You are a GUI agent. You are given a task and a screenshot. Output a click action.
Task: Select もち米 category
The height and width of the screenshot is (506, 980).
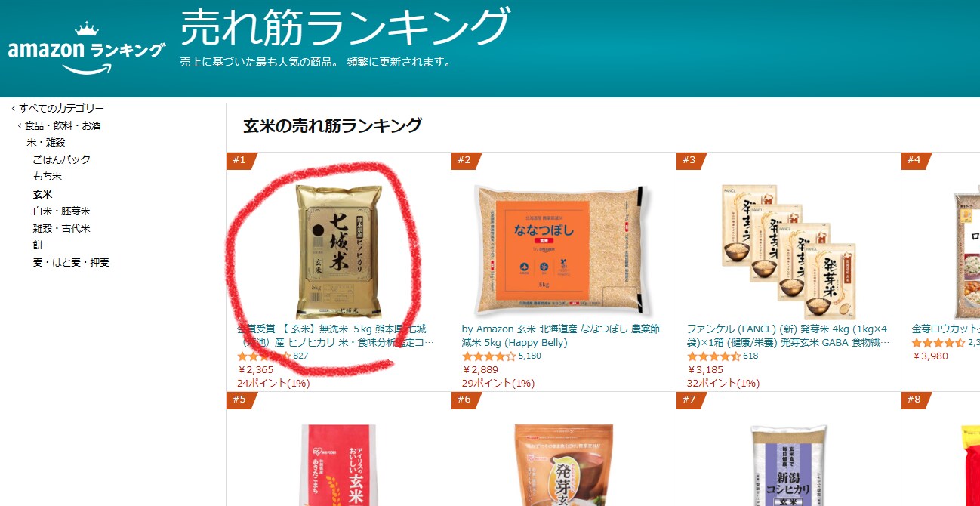47,176
